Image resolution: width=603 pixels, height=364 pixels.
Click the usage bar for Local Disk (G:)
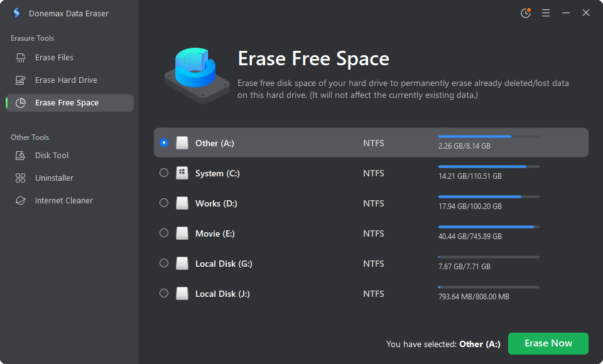pos(489,257)
